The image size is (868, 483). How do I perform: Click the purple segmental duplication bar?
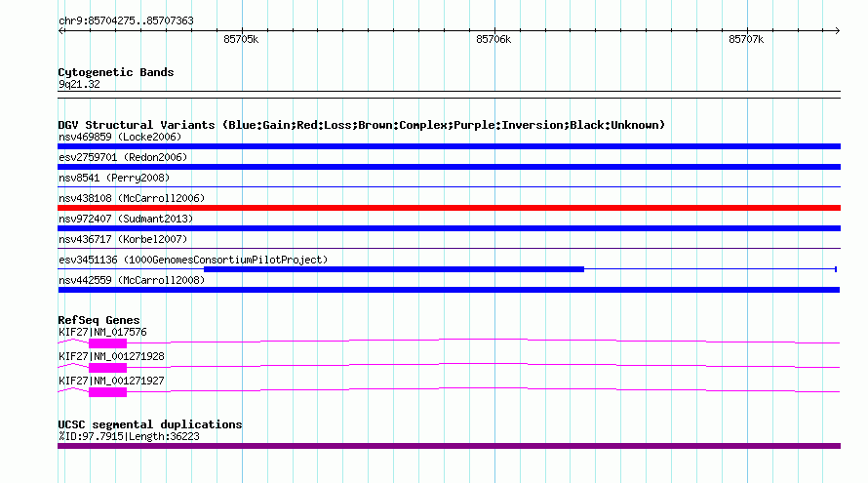pyautogui.click(x=449, y=446)
